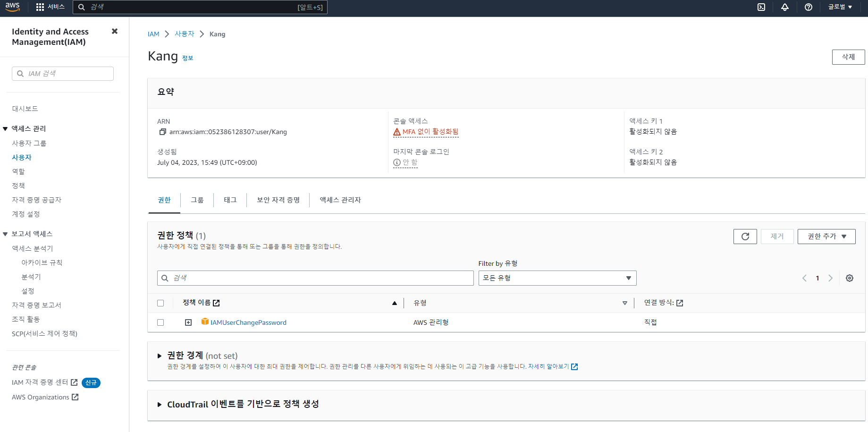The height and width of the screenshot is (432, 868).
Task: Open Access analyzer in the sidebar
Action: [33, 248]
